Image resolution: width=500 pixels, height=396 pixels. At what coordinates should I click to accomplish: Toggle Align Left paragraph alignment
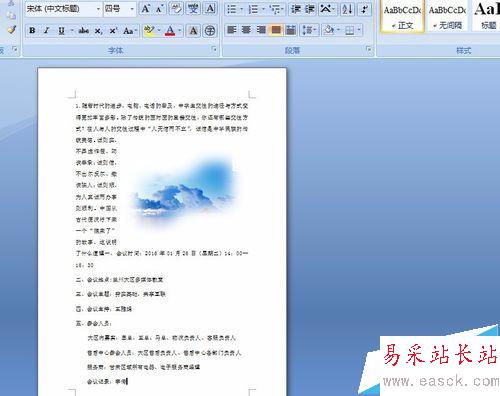231,30
